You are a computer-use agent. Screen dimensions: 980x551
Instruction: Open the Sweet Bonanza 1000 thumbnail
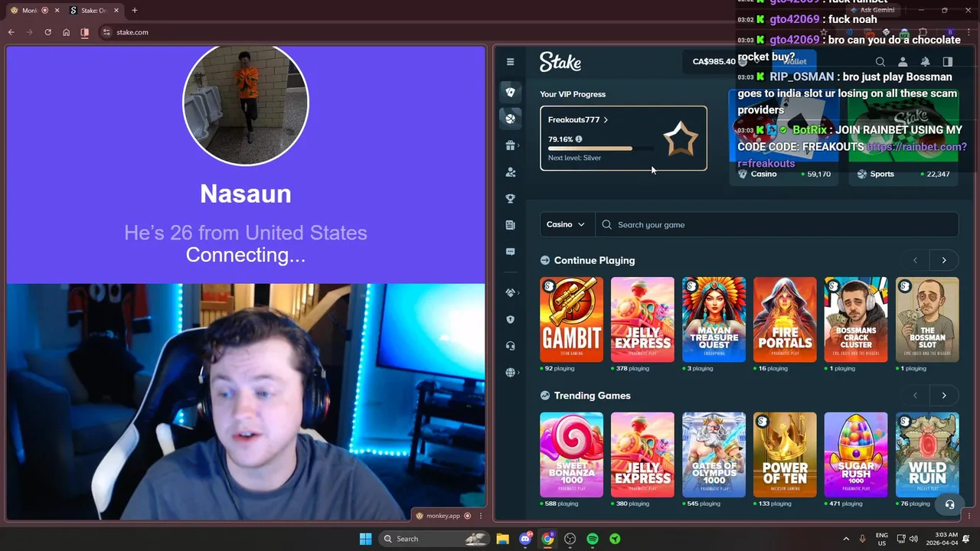(571, 455)
